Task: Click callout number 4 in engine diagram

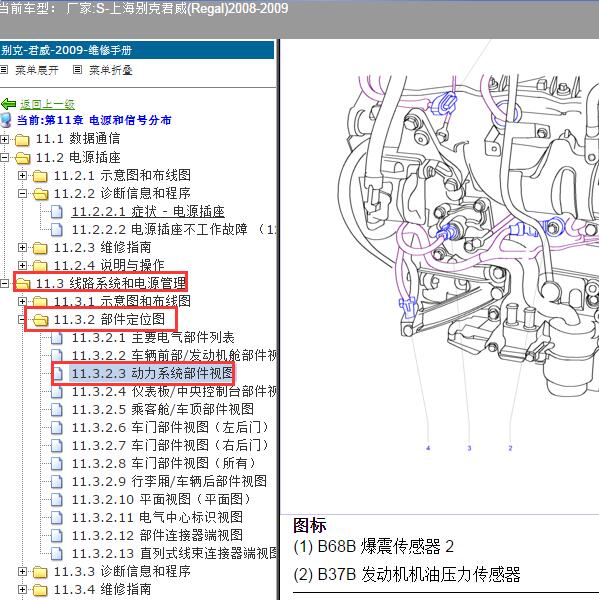Action: 428,448
